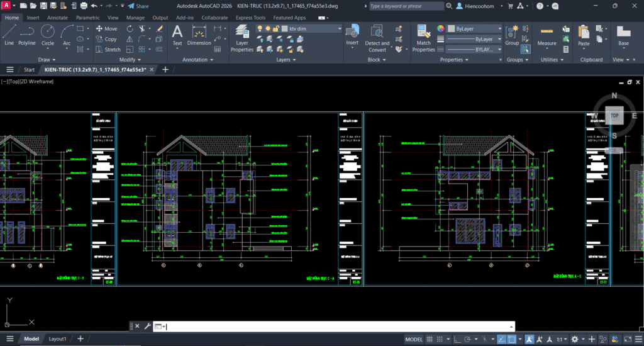Click the Object Color wheel swatch
The height and width of the screenshot is (346, 644).
pyautogui.click(x=440, y=29)
